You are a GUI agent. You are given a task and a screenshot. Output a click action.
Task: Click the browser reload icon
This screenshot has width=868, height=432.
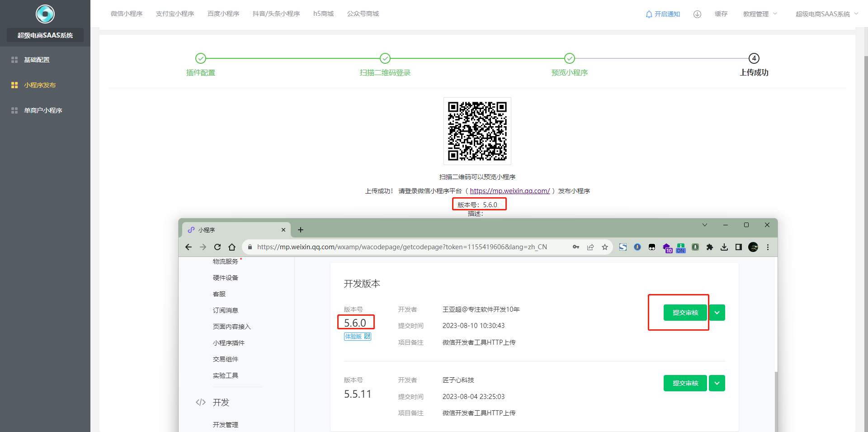click(217, 247)
